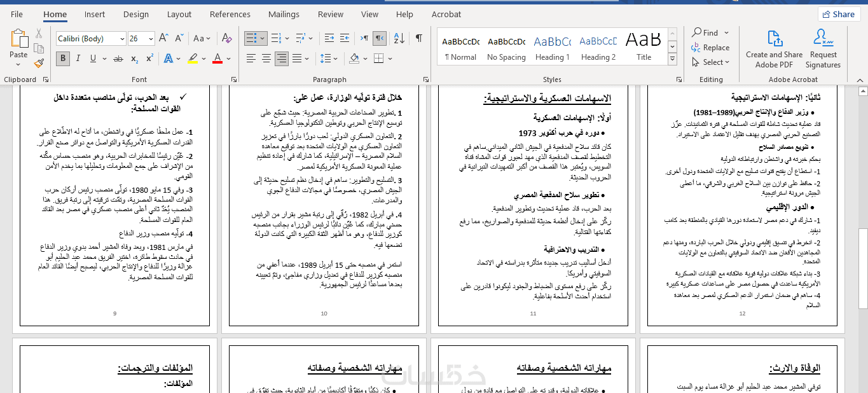The width and height of the screenshot is (868, 393).
Task: Toggle justify alignment
Action: 298,59
